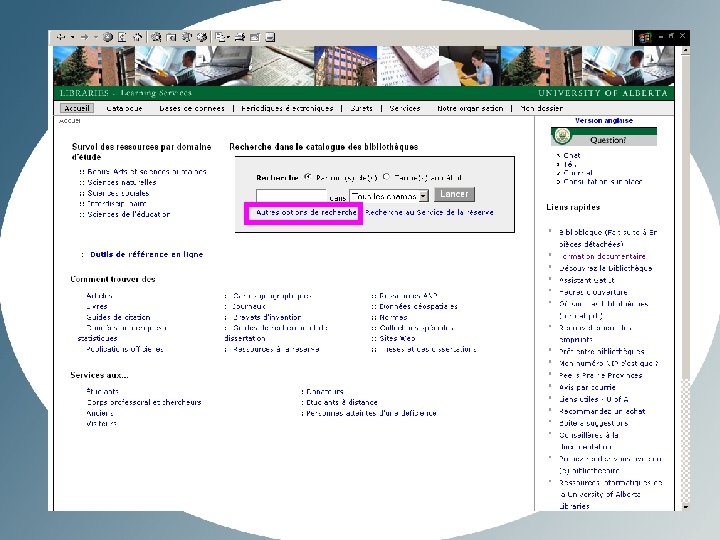Open the Media toolbar icon
720x540 pixels.
pyautogui.click(x=186, y=37)
